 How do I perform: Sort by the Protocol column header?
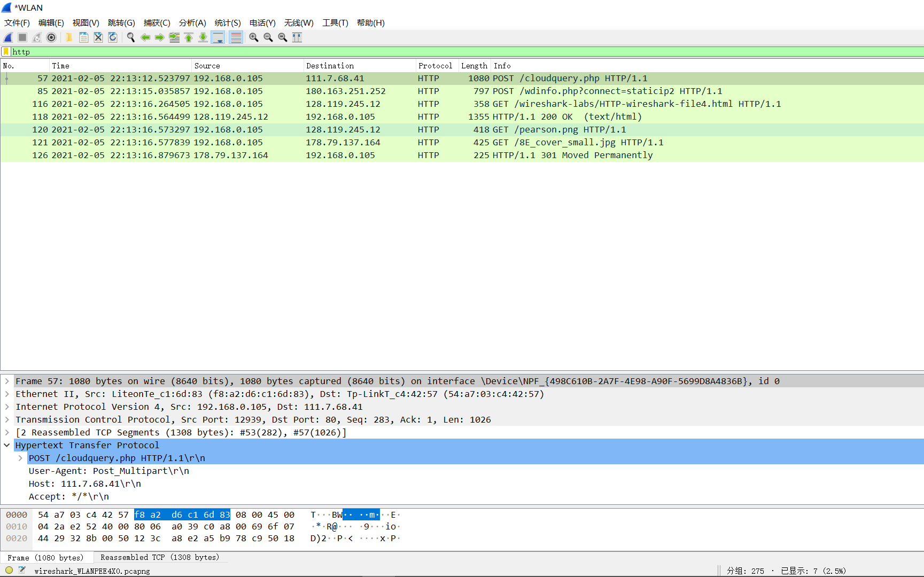tap(437, 66)
